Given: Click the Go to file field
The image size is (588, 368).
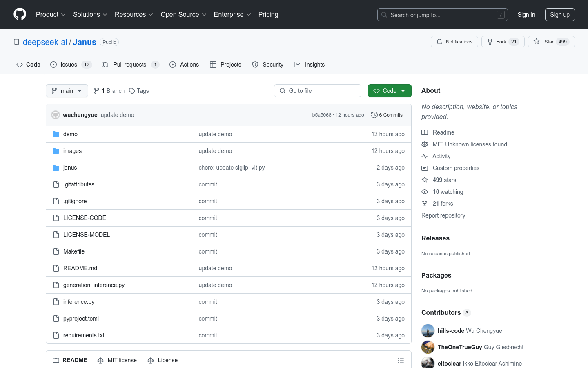Looking at the screenshot, I should [x=318, y=91].
